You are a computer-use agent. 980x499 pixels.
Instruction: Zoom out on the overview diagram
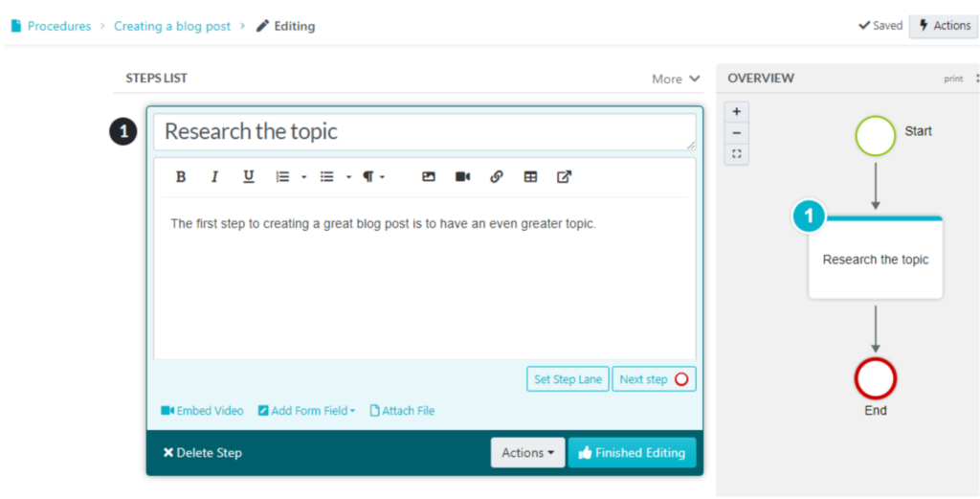(737, 132)
